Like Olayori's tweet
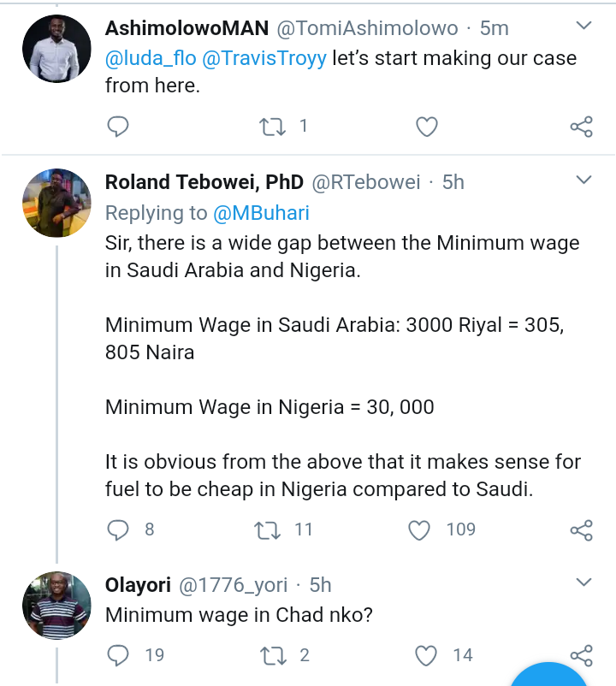This screenshot has height=686, width=616. click(x=426, y=656)
